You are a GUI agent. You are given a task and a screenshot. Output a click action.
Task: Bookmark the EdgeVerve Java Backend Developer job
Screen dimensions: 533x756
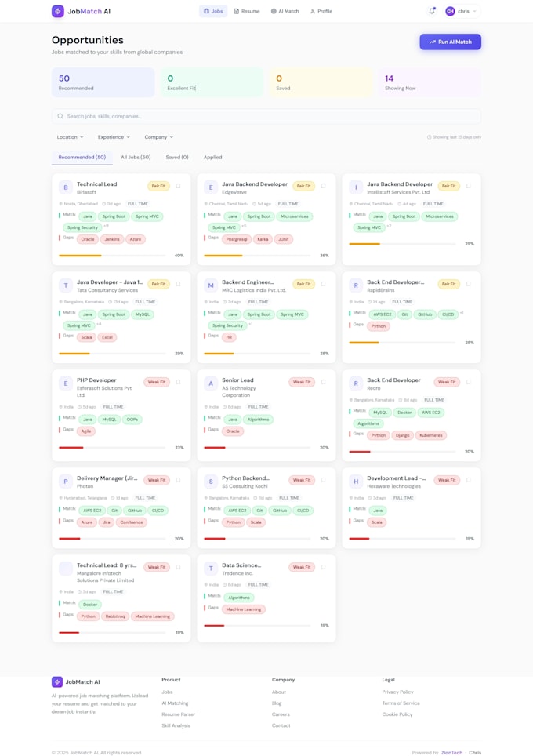324,186
